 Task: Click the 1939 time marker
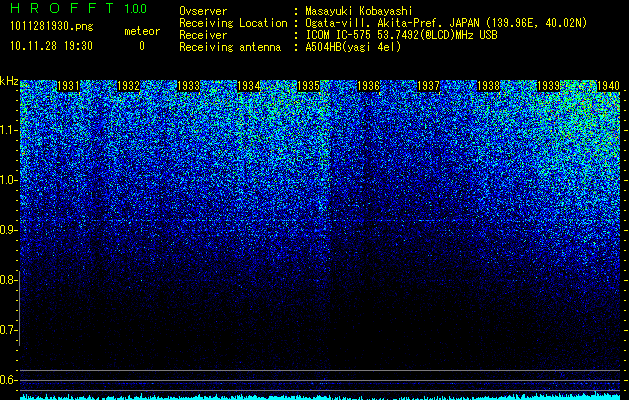point(548,86)
